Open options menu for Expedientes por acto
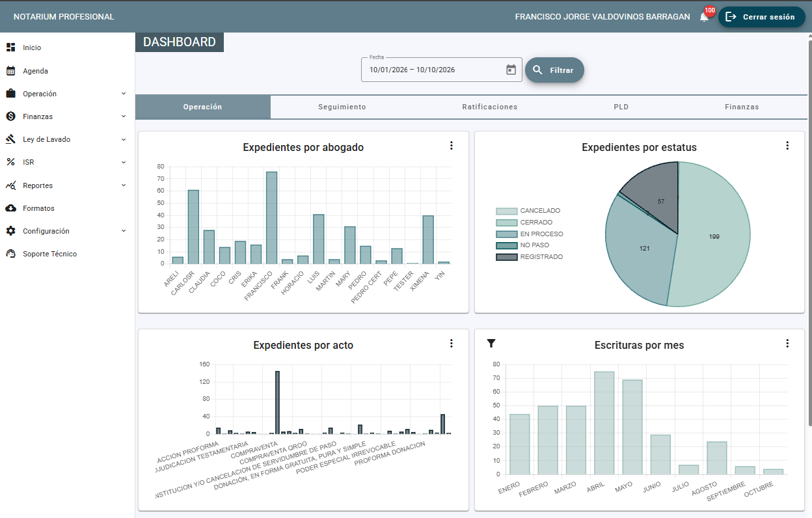This screenshot has width=812, height=518. 452,344
